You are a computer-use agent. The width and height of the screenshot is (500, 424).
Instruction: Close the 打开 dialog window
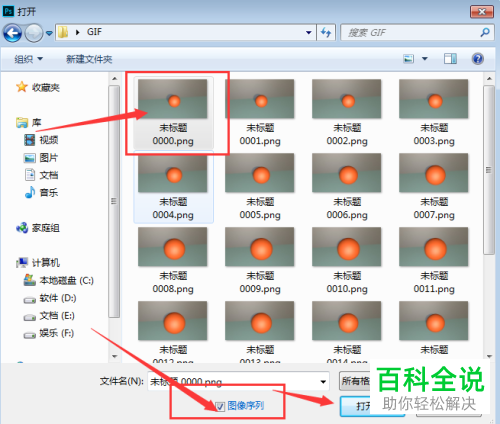pyautogui.click(x=482, y=12)
